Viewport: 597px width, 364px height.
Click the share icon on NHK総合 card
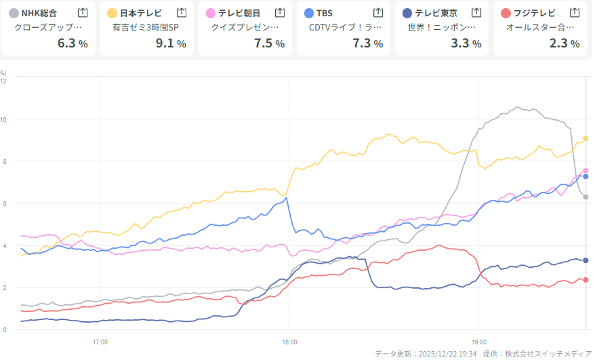[x=83, y=12]
